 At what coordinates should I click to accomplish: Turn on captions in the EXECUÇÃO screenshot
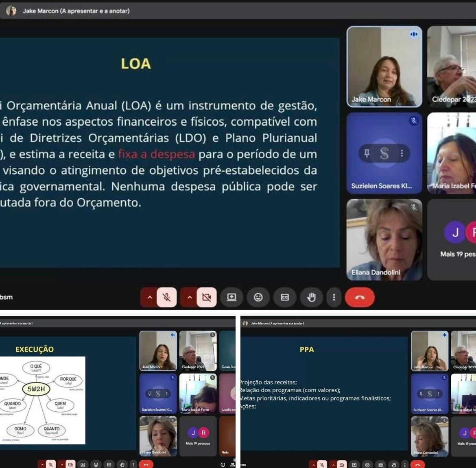(x=109, y=464)
